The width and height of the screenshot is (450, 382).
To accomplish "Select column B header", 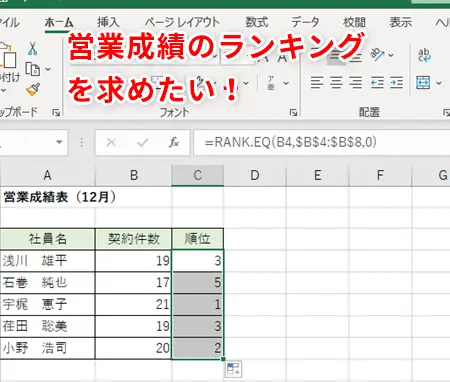I will click(134, 175).
